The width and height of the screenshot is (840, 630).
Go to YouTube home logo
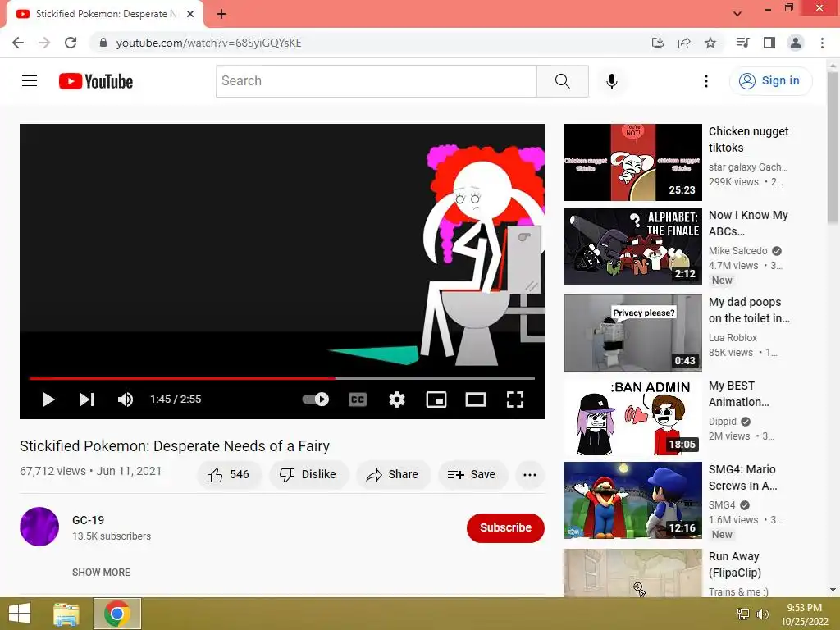click(x=96, y=81)
